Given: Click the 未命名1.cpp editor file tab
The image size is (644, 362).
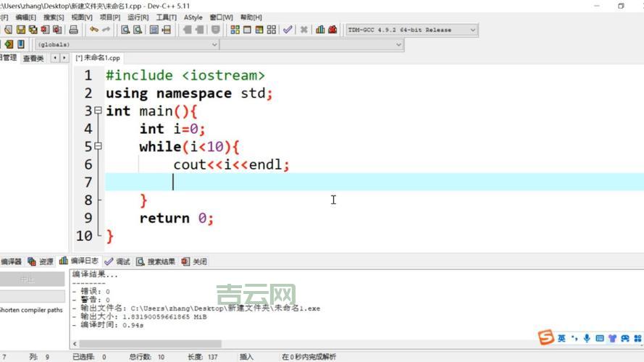Looking at the screenshot, I should point(99,58).
